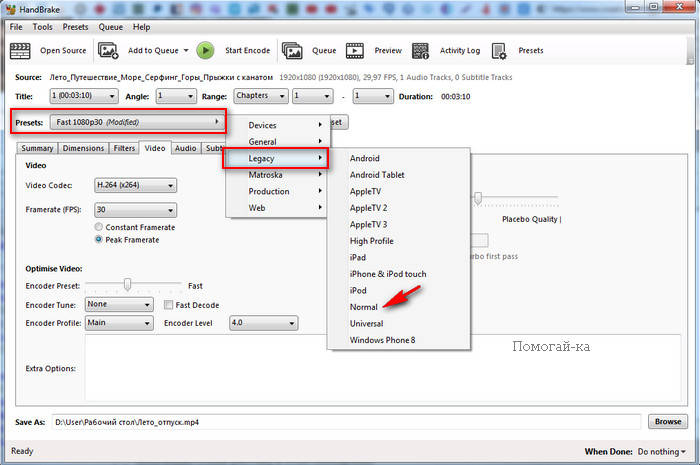Choose the iPhone & iPod touch preset
The height and width of the screenshot is (465, 700).
point(399,274)
